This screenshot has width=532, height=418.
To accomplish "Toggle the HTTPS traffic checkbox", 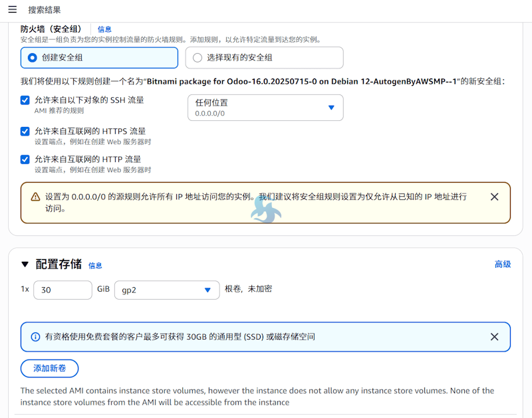I will click(x=25, y=132).
